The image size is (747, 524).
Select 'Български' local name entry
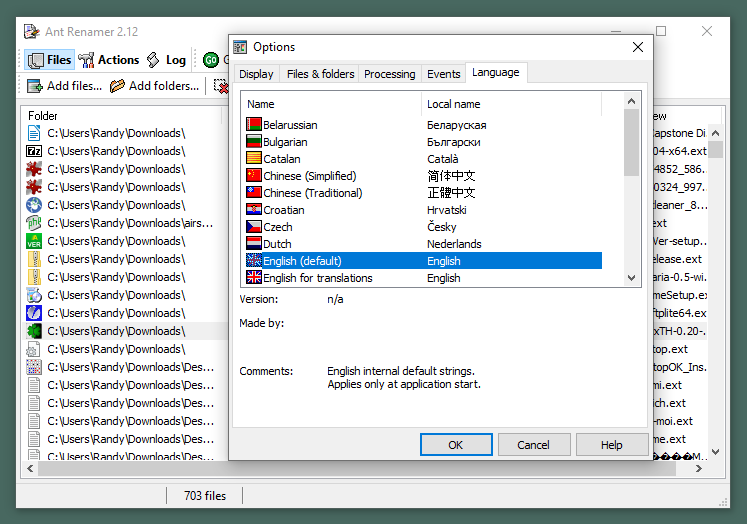click(x=454, y=142)
